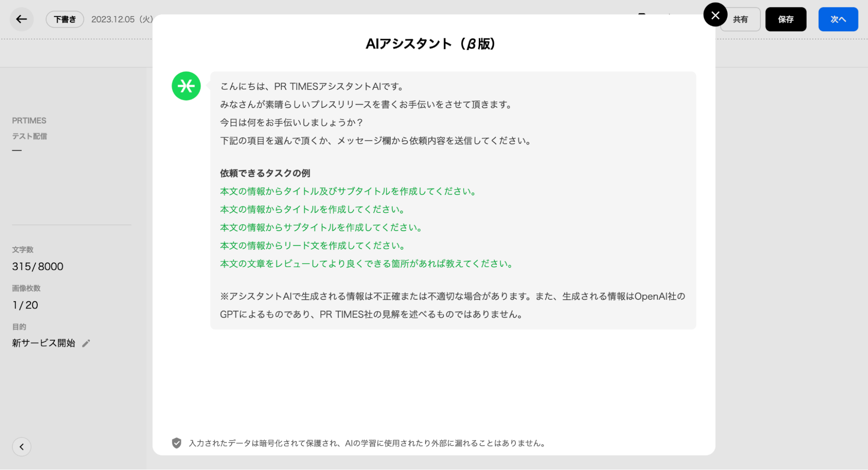Click the 下書き status badge
The height and width of the screenshot is (470, 868).
tap(65, 19)
